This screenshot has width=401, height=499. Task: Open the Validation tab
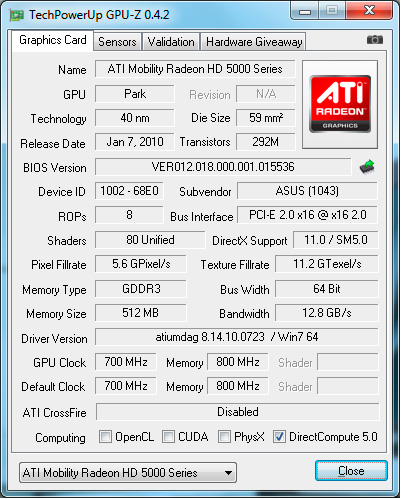[x=171, y=42]
